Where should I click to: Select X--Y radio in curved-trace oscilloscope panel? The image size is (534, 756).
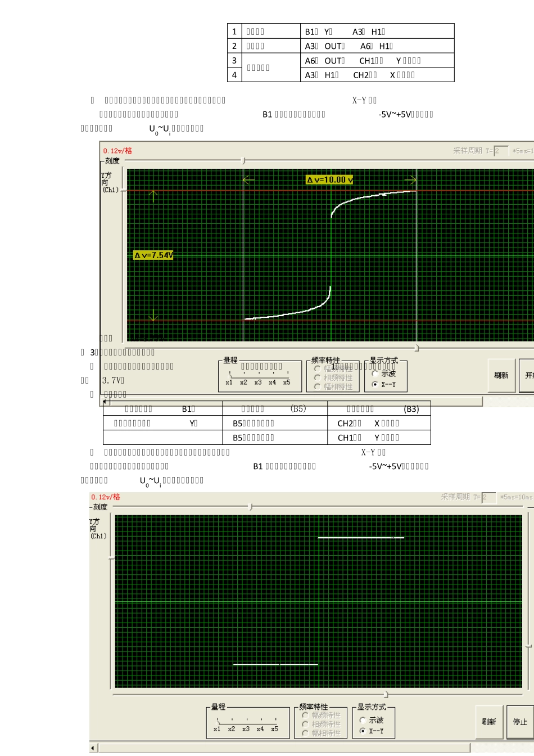click(x=375, y=385)
